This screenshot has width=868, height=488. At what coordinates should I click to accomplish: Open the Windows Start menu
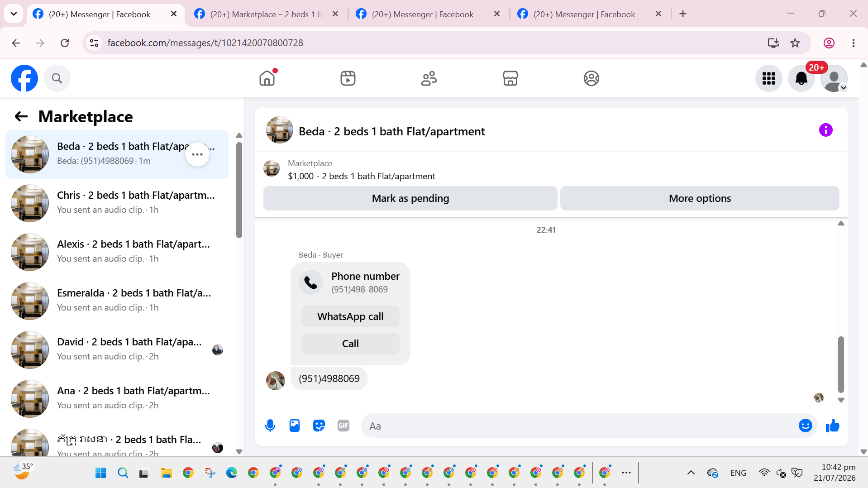[100, 473]
